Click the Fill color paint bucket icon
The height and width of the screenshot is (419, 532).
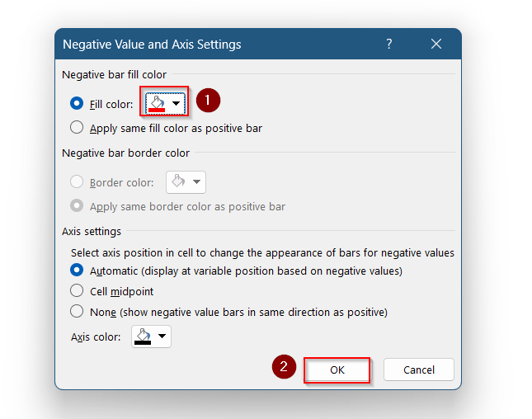(x=158, y=101)
